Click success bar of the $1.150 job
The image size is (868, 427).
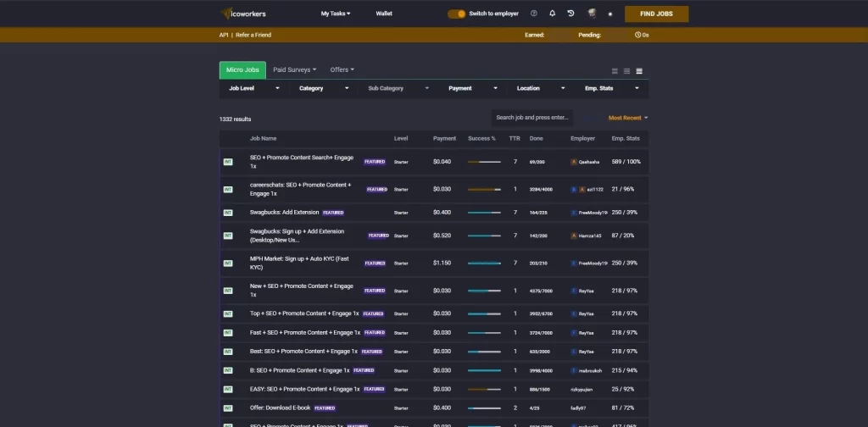pos(484,263)
